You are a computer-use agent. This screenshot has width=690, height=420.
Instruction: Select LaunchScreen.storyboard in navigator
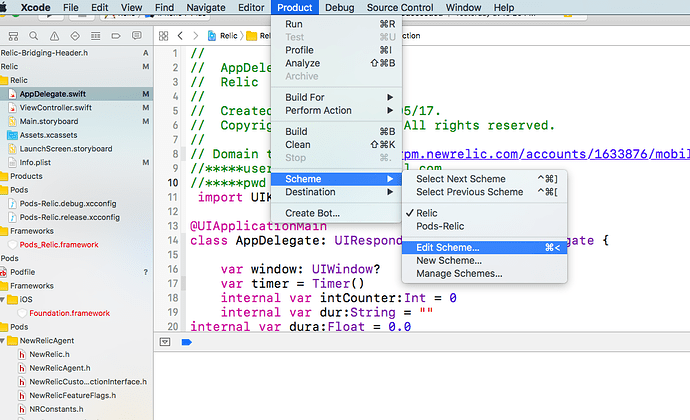click(66, 149)
